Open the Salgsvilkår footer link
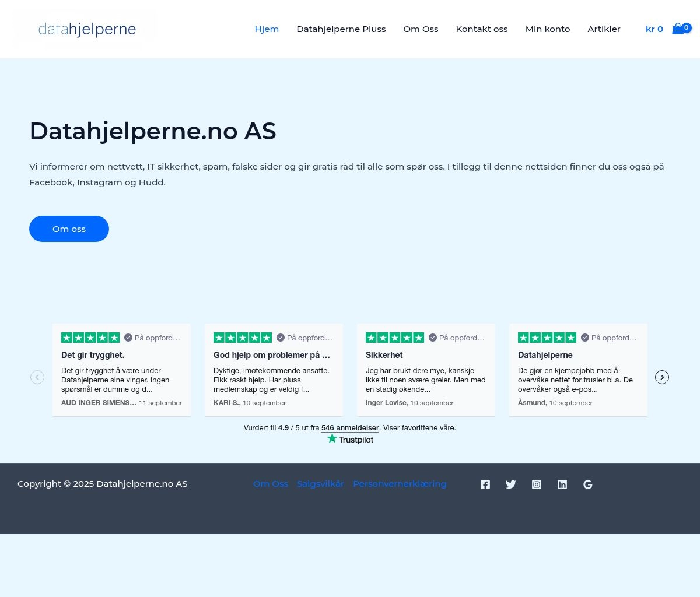 (x=320, y=484)
